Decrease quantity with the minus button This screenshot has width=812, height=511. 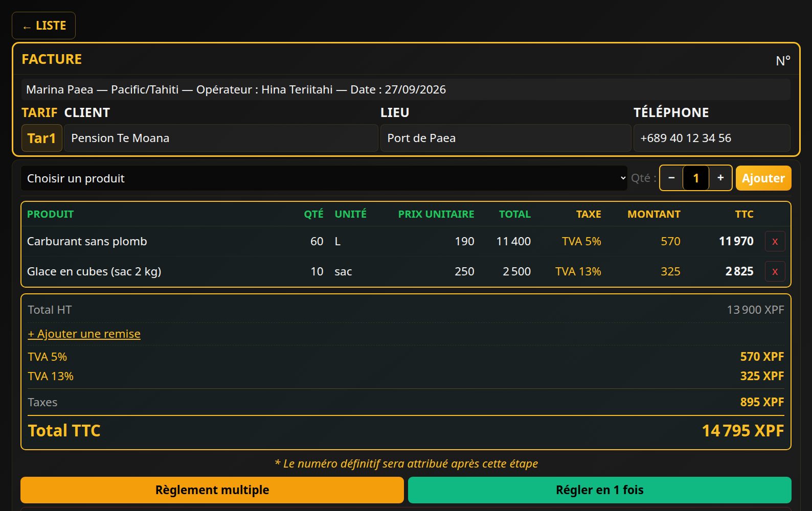671,178
